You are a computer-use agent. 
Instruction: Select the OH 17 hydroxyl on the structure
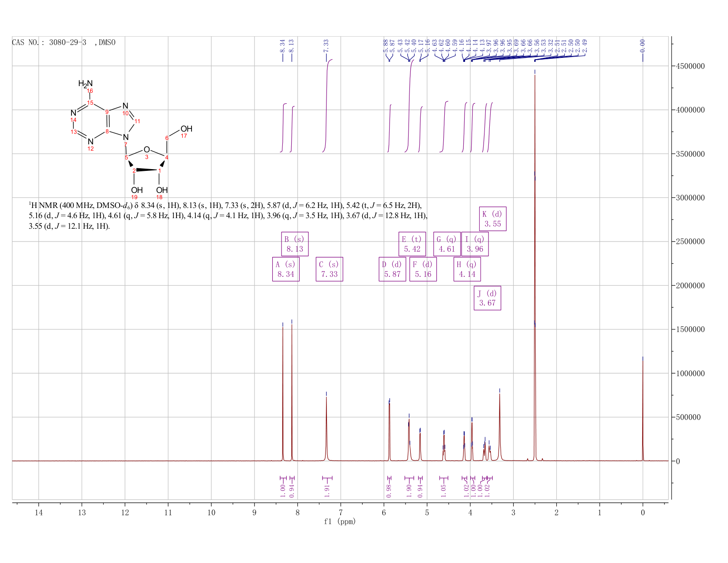[186, 129]
